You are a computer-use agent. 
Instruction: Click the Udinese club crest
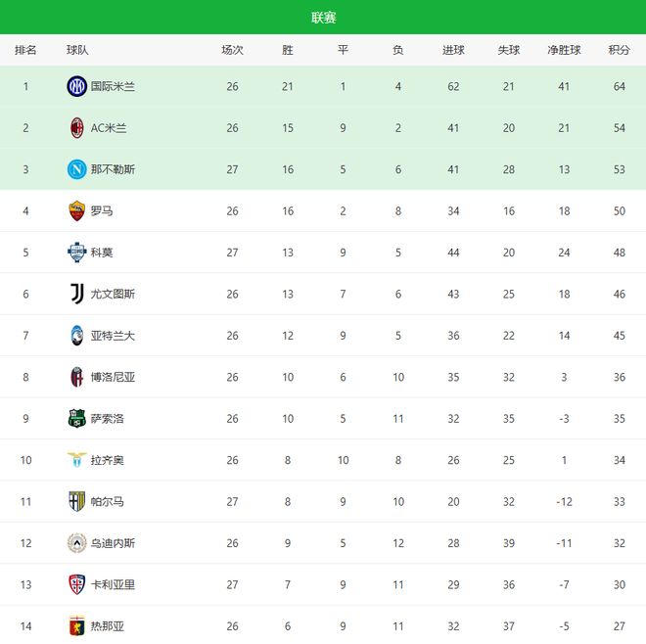click(76, 543)
